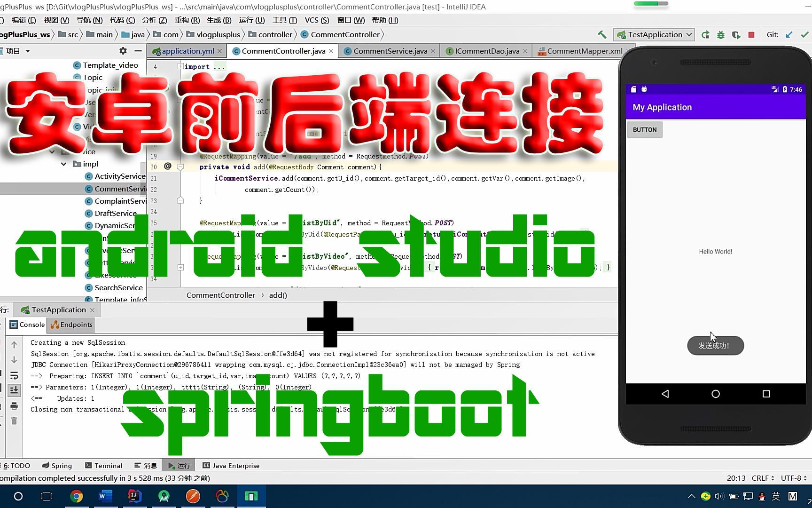The width and height of the screenshot is (812, 508).
Task: Open the Terminal tool window
Action: 103,466
